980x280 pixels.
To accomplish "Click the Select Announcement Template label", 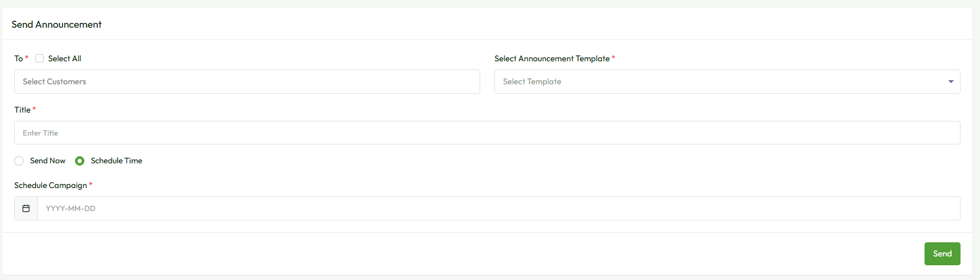I will (552, 58).
